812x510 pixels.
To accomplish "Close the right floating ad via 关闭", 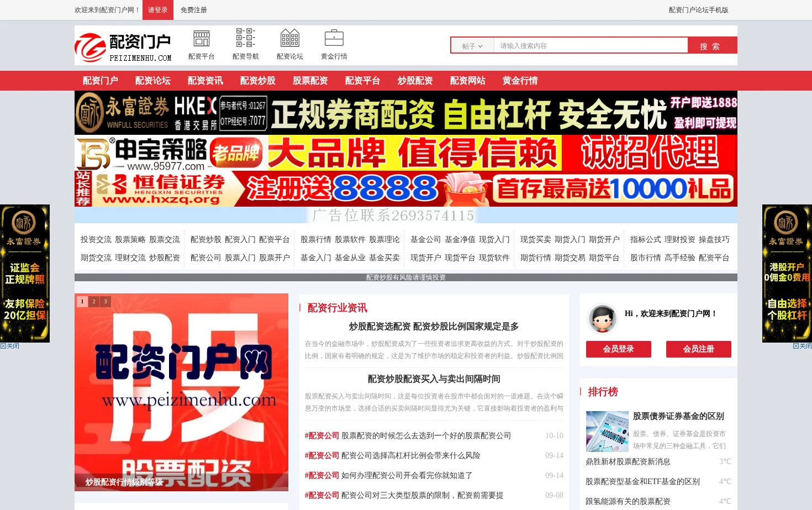I will click(802, 346).
